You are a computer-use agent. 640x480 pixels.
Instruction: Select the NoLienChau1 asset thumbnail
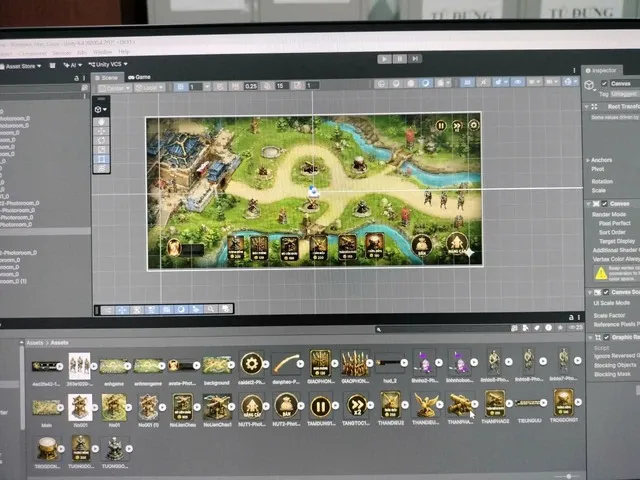click(x=216, y=407)
